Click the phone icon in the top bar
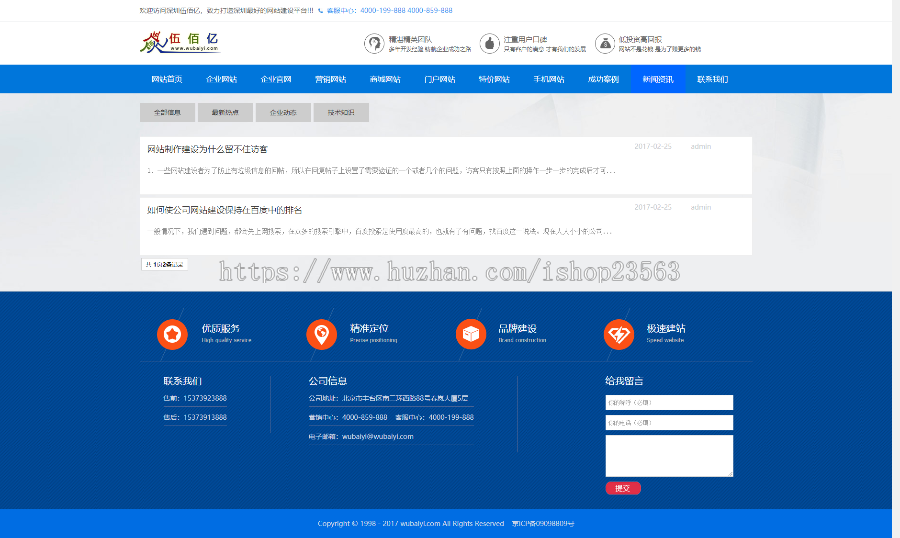 coord(320,10)
